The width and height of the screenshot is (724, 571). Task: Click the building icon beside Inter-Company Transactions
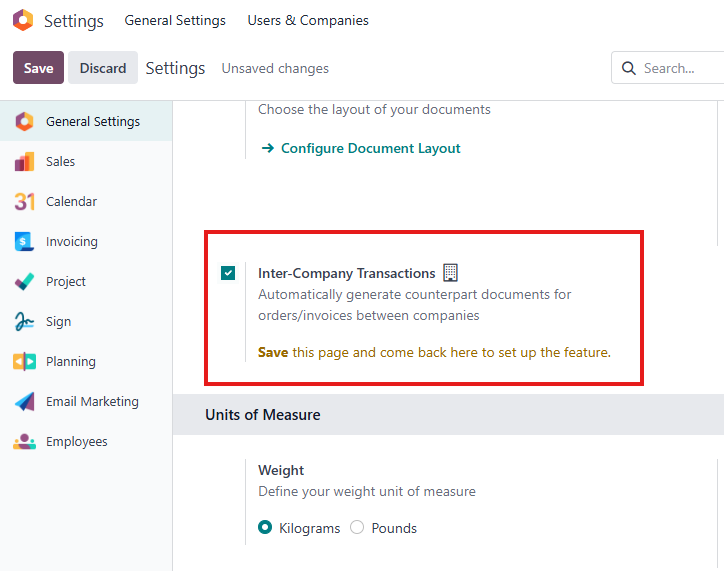(x=450, y=273)
